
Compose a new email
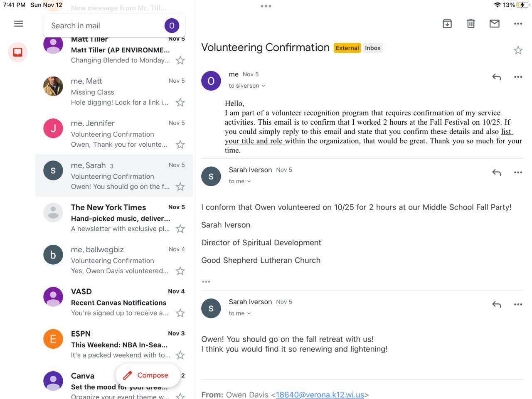[x=148, y=375]
